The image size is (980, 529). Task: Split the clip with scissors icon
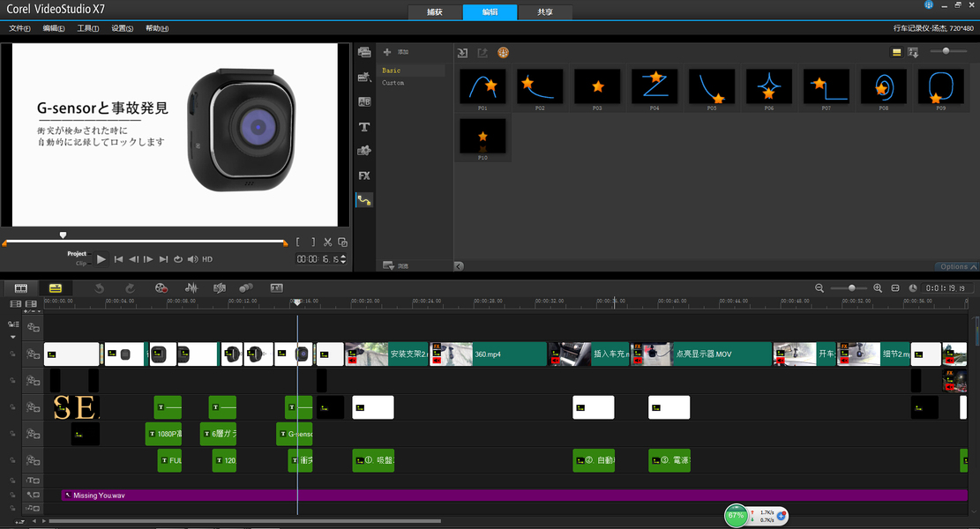click(x=327, y=242)
